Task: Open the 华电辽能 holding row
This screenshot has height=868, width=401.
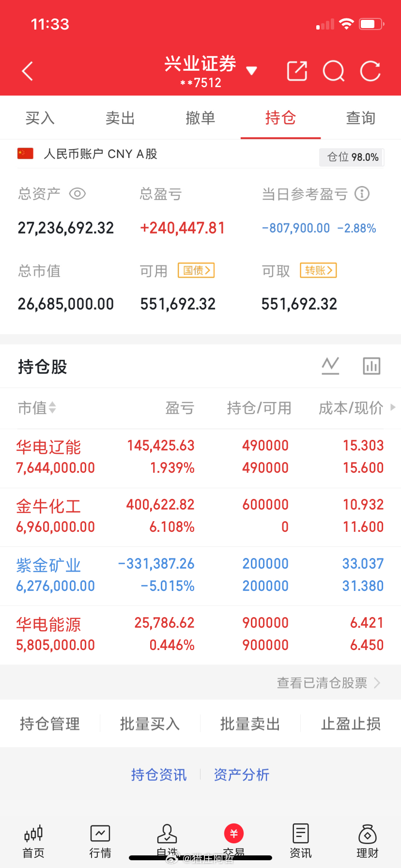Action: click(x=200, y=458)
